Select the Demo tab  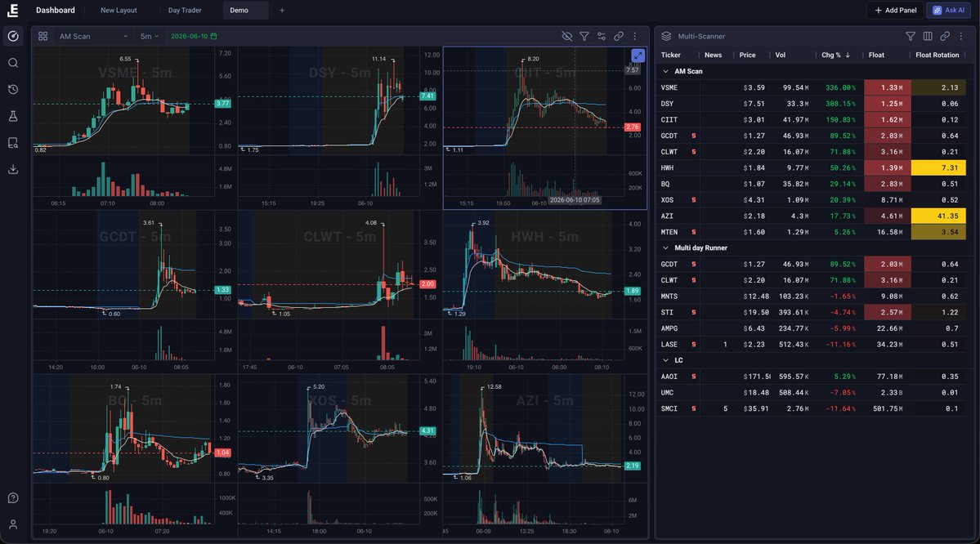246,10
